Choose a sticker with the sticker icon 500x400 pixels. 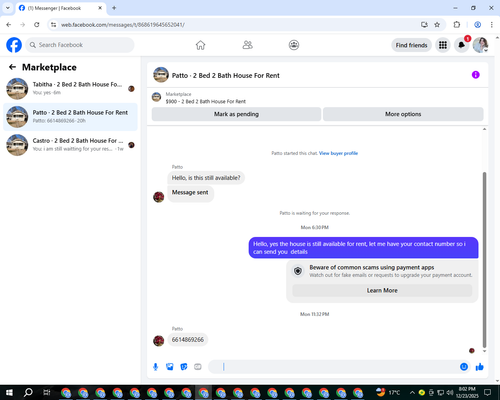click(184, 367)
